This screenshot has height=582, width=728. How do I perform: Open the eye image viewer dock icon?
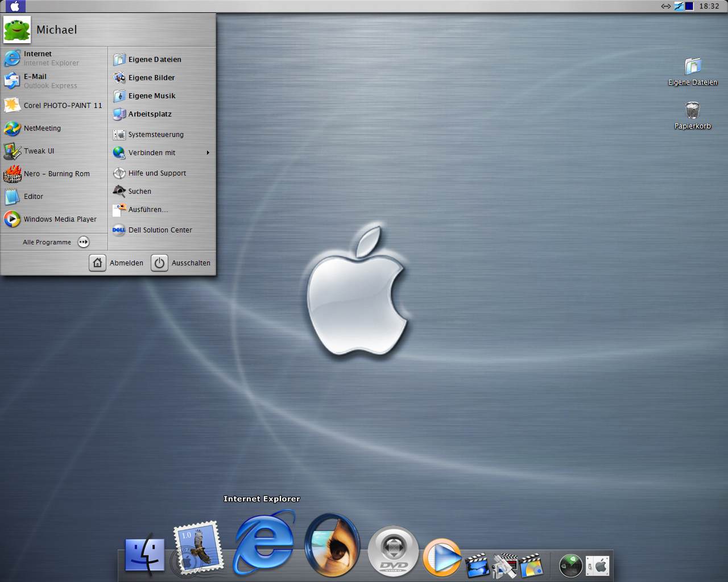(x=333, y=544)
